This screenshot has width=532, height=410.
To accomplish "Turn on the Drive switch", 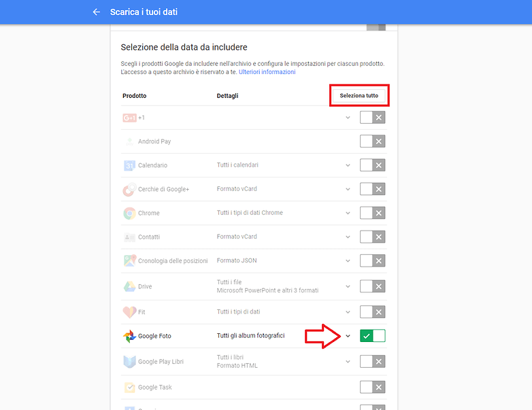I will tap(373, 286).
